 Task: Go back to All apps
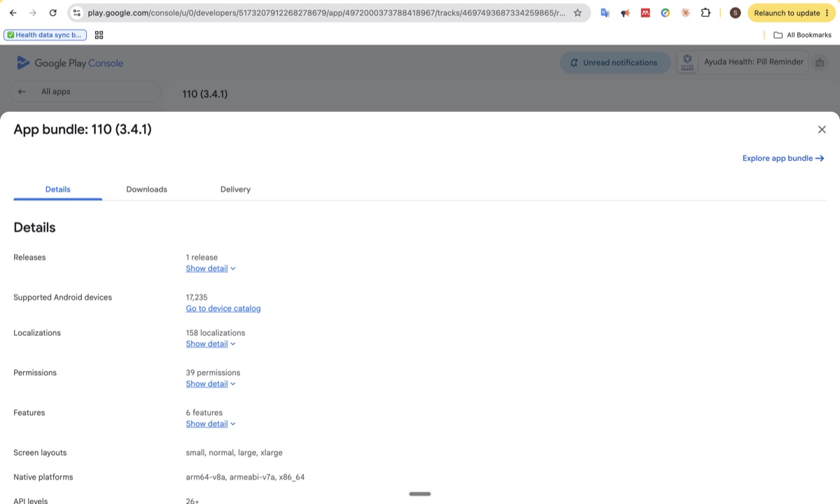85,92
